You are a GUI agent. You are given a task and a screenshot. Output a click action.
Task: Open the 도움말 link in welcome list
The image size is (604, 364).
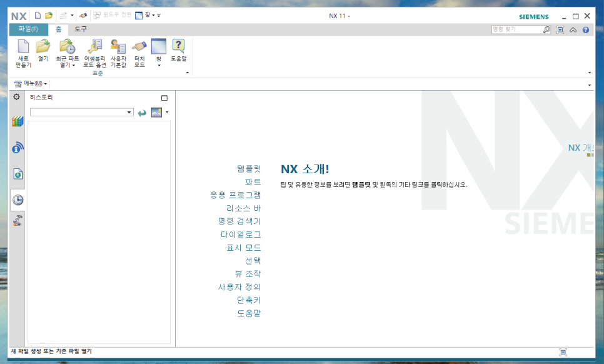(249, 313)
